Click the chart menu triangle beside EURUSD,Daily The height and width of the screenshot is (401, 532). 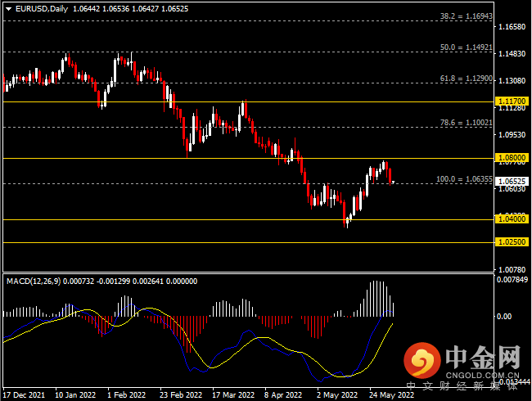pyautogui.click(x=8, y=9)
